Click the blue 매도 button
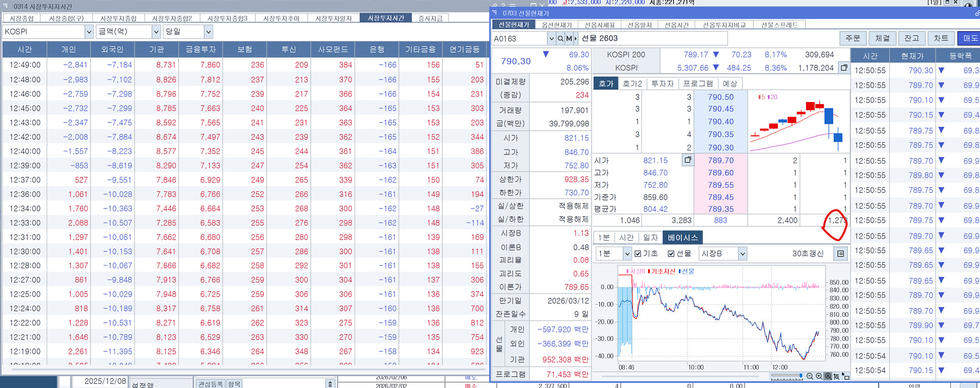Viewport: 980px width, 388px height. [969, 38]
